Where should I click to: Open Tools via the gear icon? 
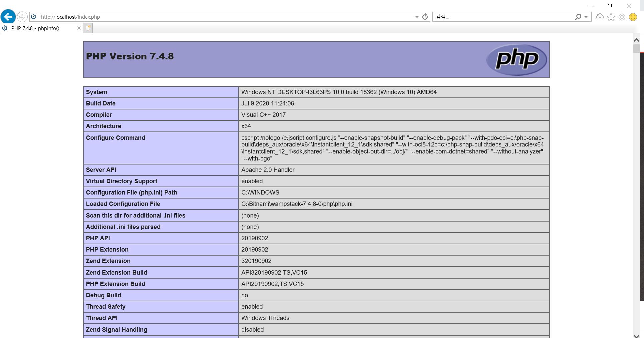[622, 17]
